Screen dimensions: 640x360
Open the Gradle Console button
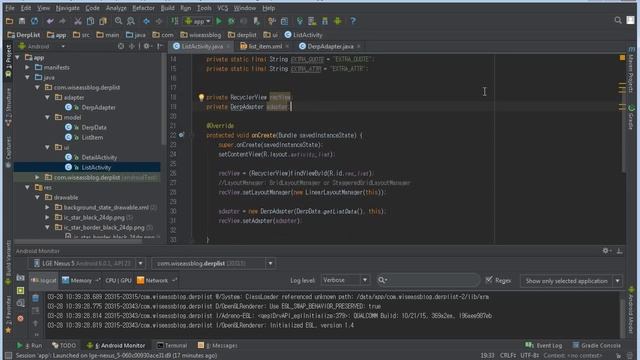coord(596,346)
